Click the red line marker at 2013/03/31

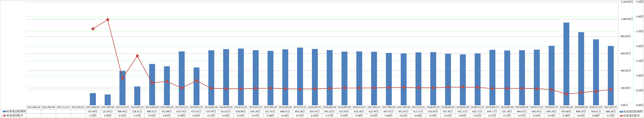click(137, 56)
